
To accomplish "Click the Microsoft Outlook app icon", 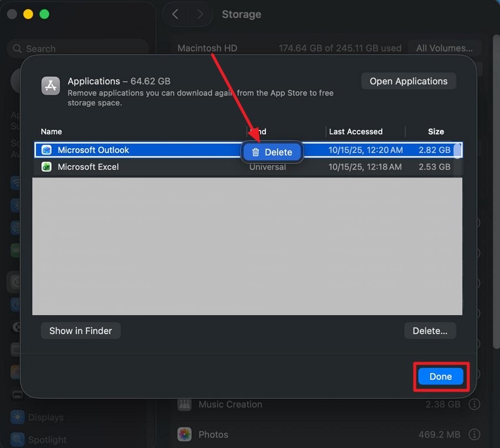I will tap(47, 150).
